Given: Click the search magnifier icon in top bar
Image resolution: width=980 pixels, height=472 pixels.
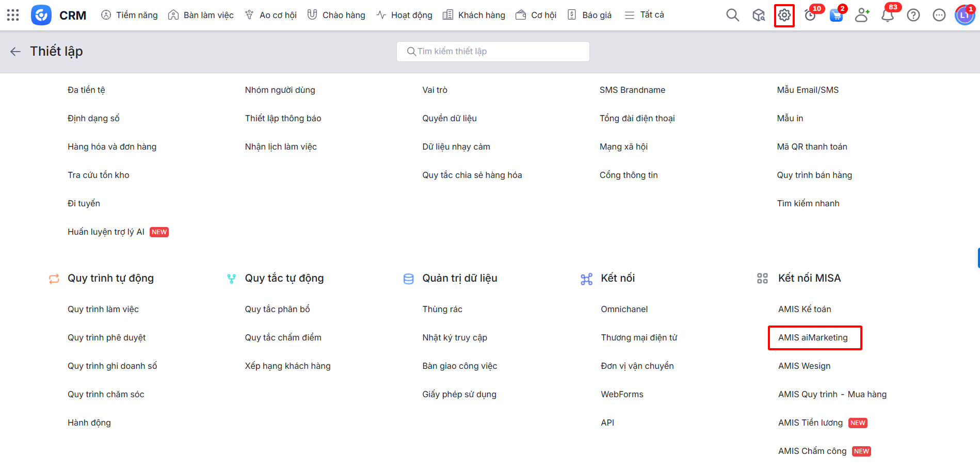Looking at the screenshot, I should pos(732,15).
